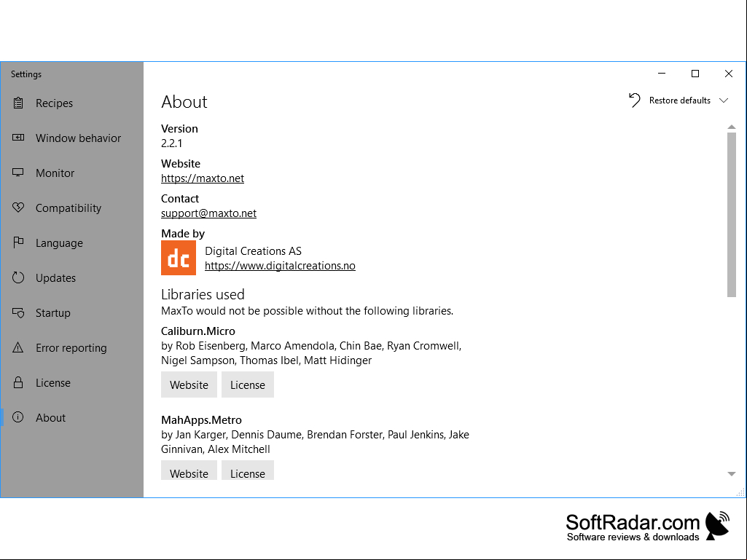This screenshot has height=560, width=747.
Task: Click the Monitor screen icon
Action: coord(18,173)
